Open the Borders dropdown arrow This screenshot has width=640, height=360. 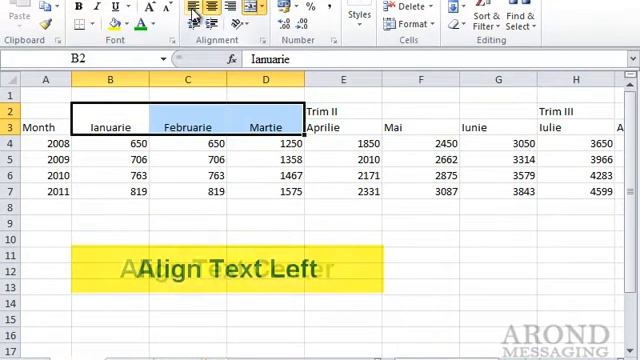92,24
